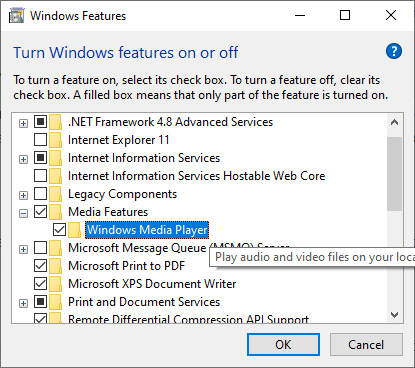Maximize the Windows Features window
415x368 pixels.
[x=345, y=15]
